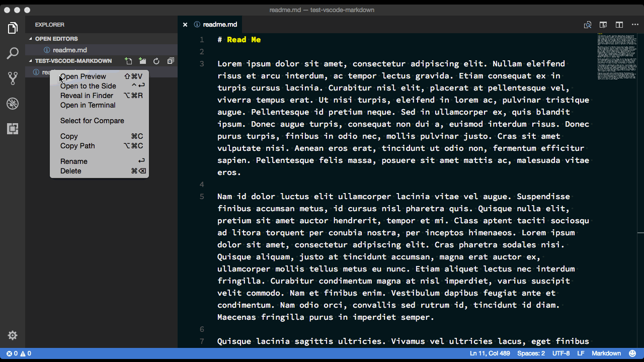Screen dimensions: 644x362
Task: Change file encoding via UTF-8
Action: [561, 353]
